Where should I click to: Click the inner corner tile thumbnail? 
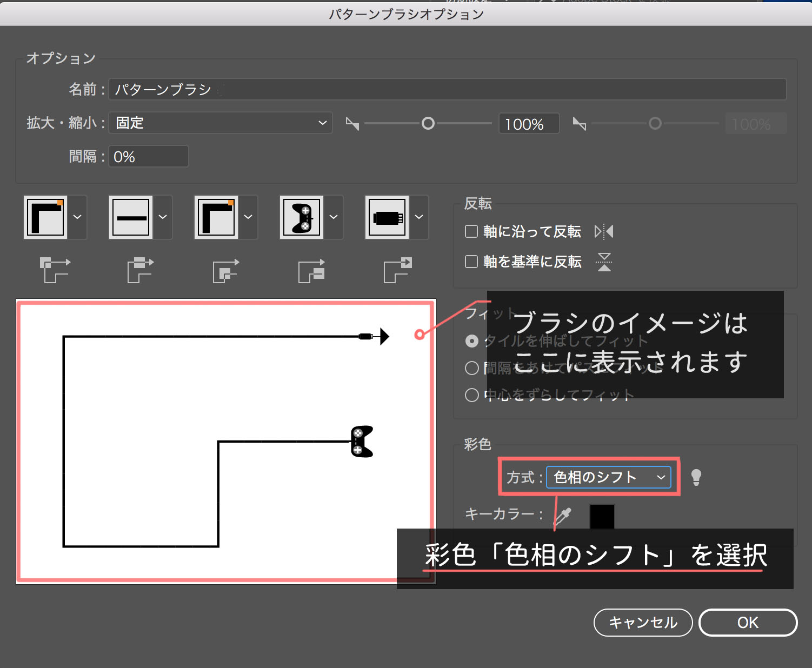pos(216,217)
